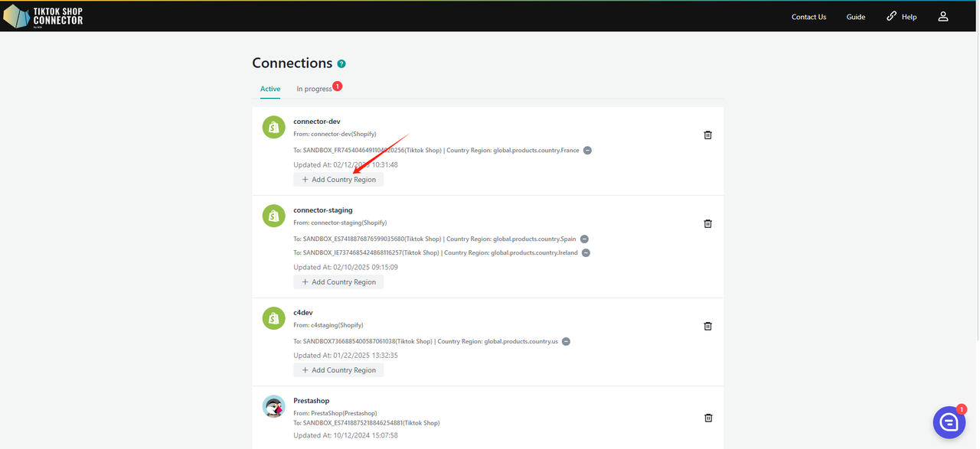
Task: Click the c4dev connection trash icon
Action: (x=707, y=326)
